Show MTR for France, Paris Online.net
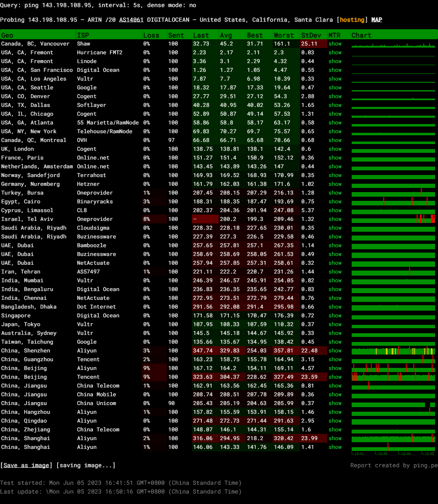The height and width of the screenshot is (504, 438). [335, 157]
